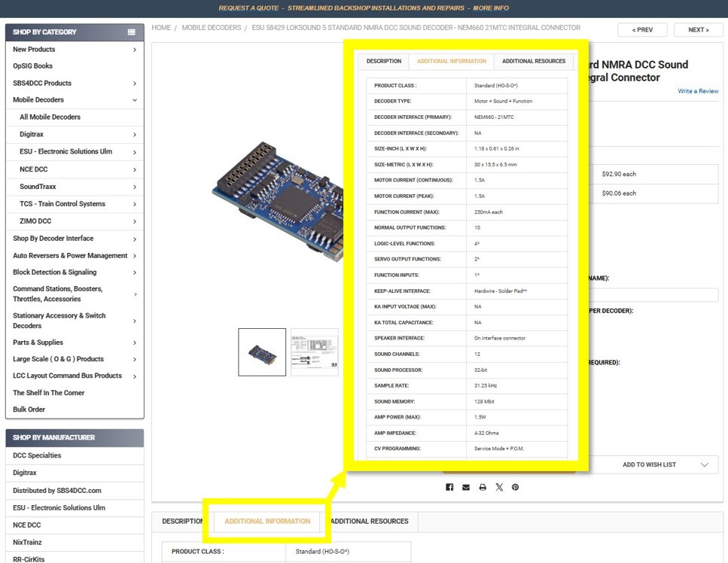This screenshot has width=728, height=563.
Task: Select decoder photo thumbnail
Action: (x=262, y=351)
